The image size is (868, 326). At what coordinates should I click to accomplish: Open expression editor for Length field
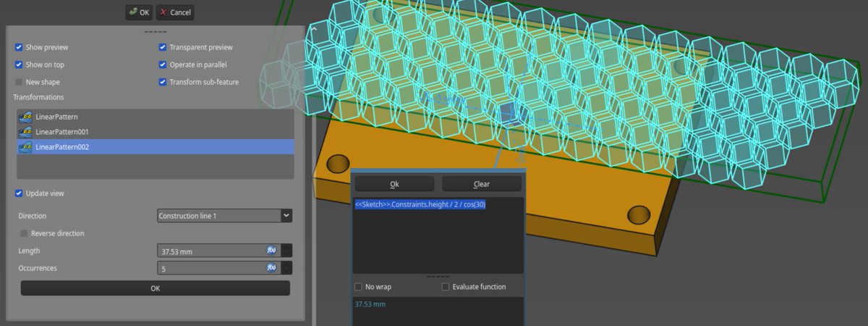271,251
